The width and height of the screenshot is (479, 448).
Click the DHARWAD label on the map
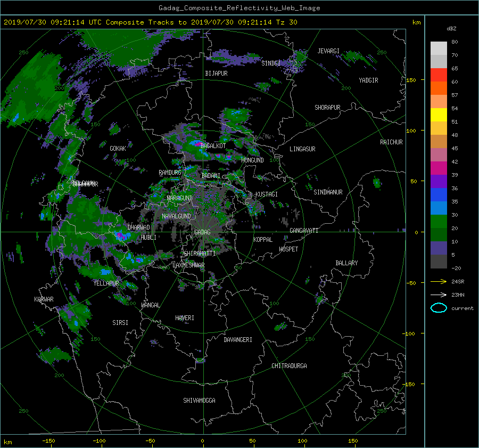tap(139, 227)
